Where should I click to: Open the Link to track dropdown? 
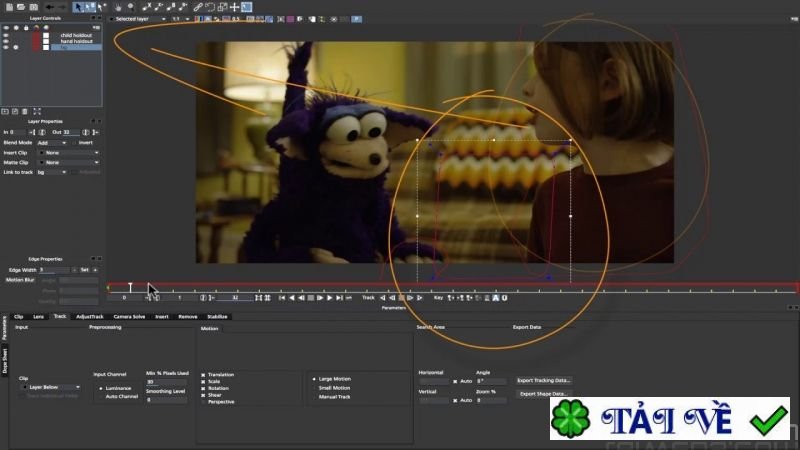click(52, 172)
